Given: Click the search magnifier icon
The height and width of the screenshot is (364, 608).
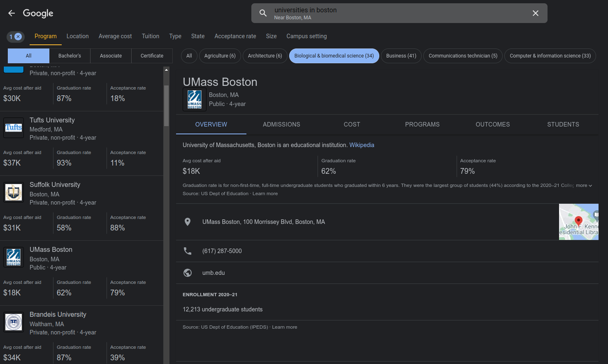Looking at the screenshot, I should (x=263, y=13).
